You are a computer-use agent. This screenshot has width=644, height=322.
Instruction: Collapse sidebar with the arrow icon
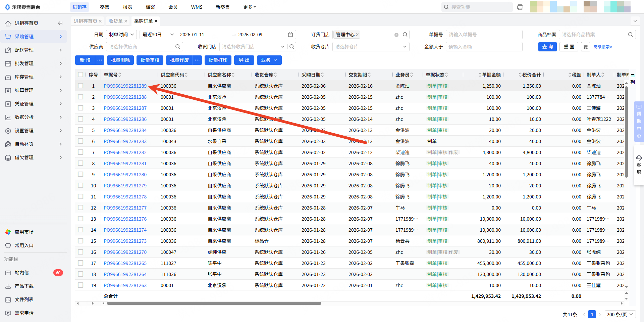coord(60,23)
